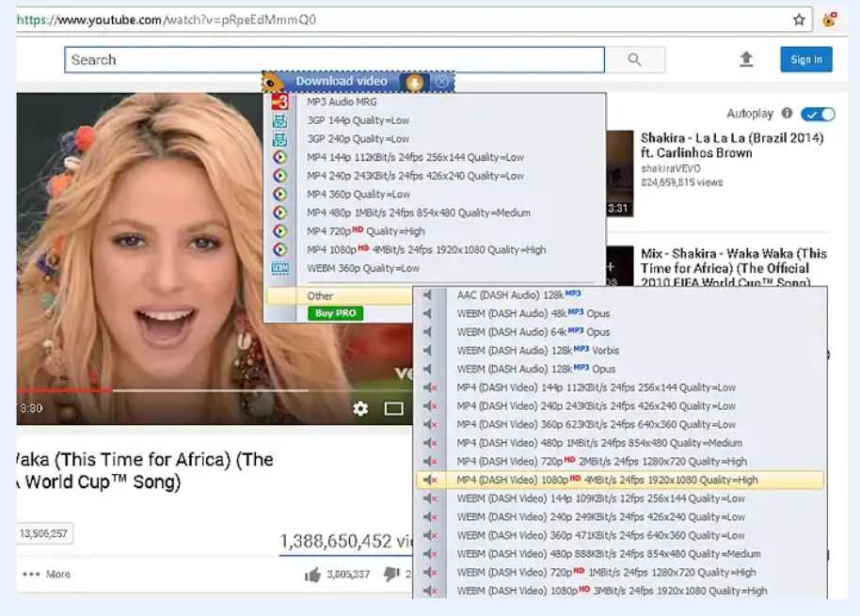The height and width of the screenshot is (616, 860).
Task: Click the green Buy PRO button
Action: [335, 313]
